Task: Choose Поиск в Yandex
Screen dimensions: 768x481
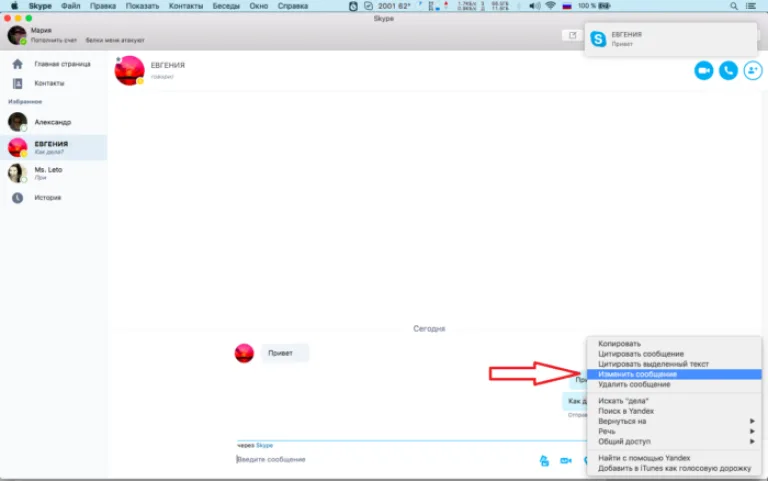Action: 674,411
